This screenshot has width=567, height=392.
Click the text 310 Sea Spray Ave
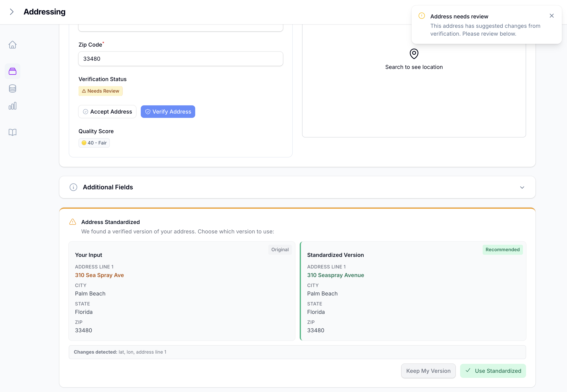point(99,275)
